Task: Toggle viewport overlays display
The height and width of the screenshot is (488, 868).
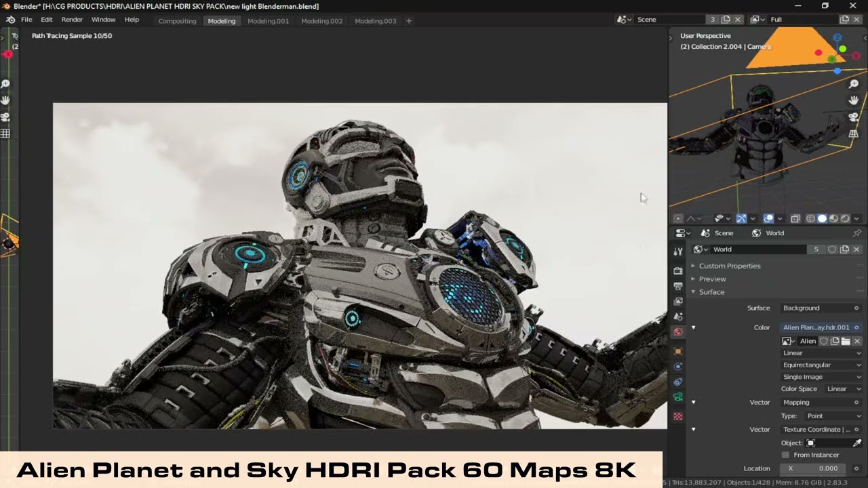Action: click(x=768, y=218)
